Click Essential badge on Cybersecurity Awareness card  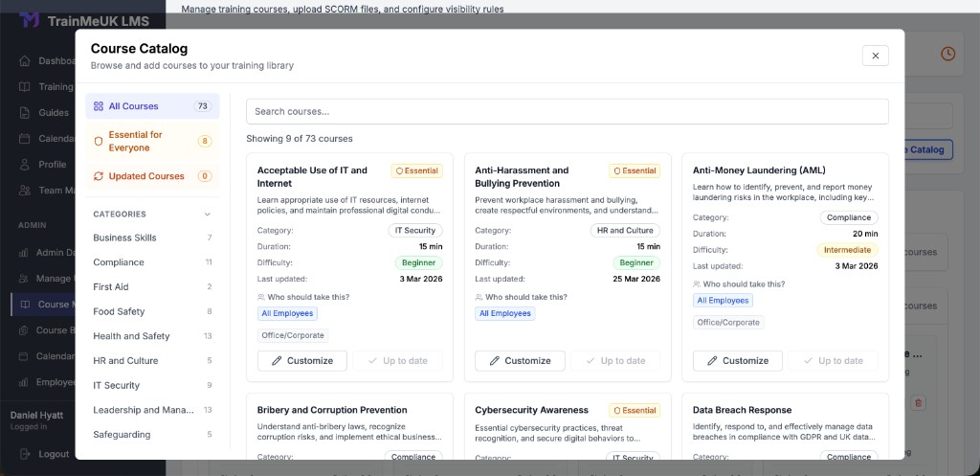pos(635,410)
